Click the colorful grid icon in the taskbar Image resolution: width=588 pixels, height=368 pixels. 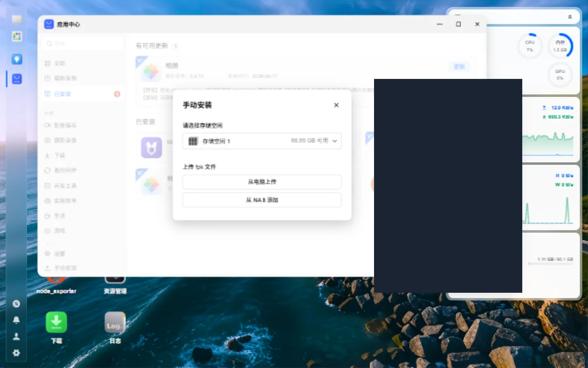(x=17, y=36)
